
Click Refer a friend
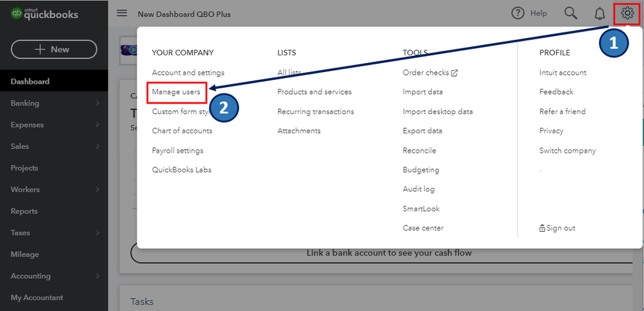click(x=562, y=111)
